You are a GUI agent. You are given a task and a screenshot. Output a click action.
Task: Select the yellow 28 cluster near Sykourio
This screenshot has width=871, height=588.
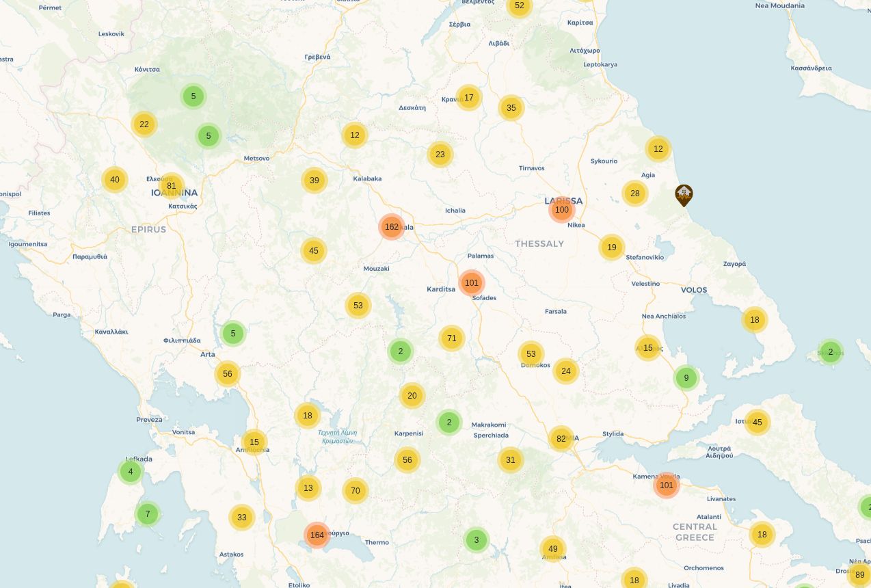click(634, 193)
